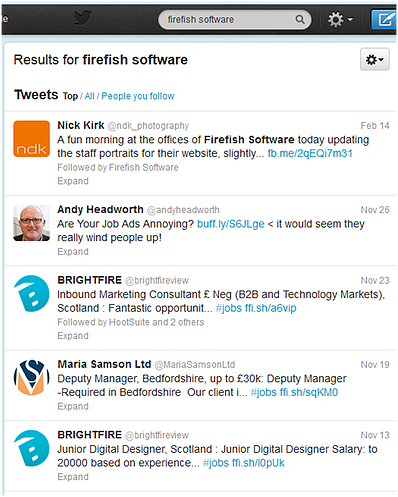Expand Nick Kirk's tweet
This screenshot has height=497, width=398.
pyautogui.click(x=73, y=181)
